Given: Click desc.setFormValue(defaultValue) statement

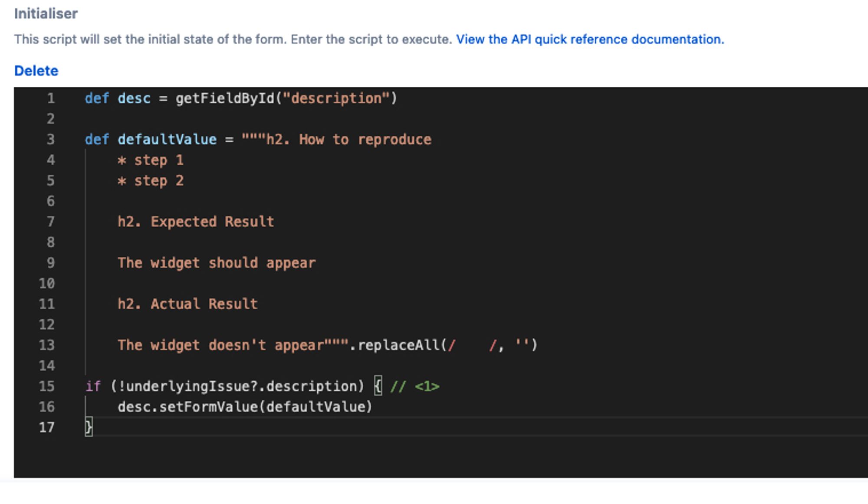Looking at the screenshot, I should pyautogui.click(x=245, y=407).
